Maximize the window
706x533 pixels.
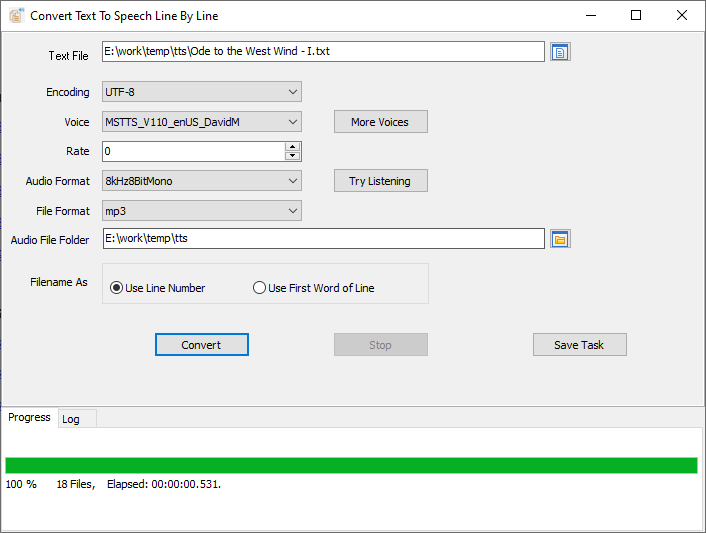click(x=636, y=15)
